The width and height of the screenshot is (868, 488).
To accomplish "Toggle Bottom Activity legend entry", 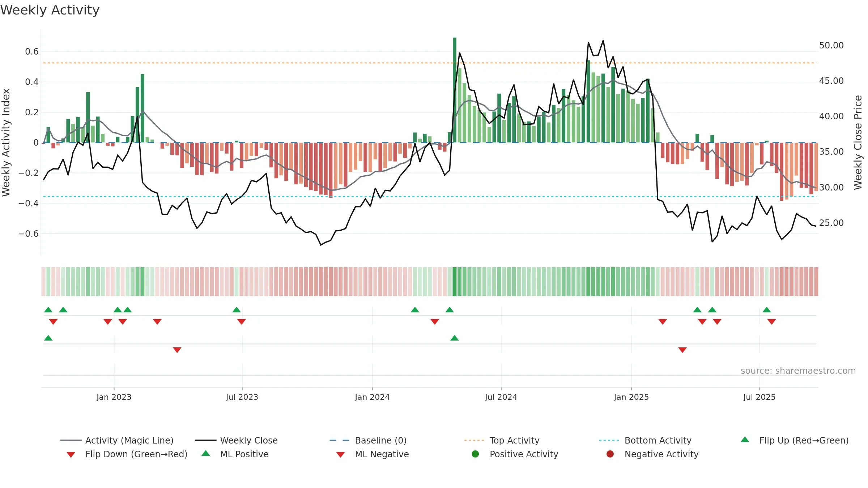I will pos(645,440).
